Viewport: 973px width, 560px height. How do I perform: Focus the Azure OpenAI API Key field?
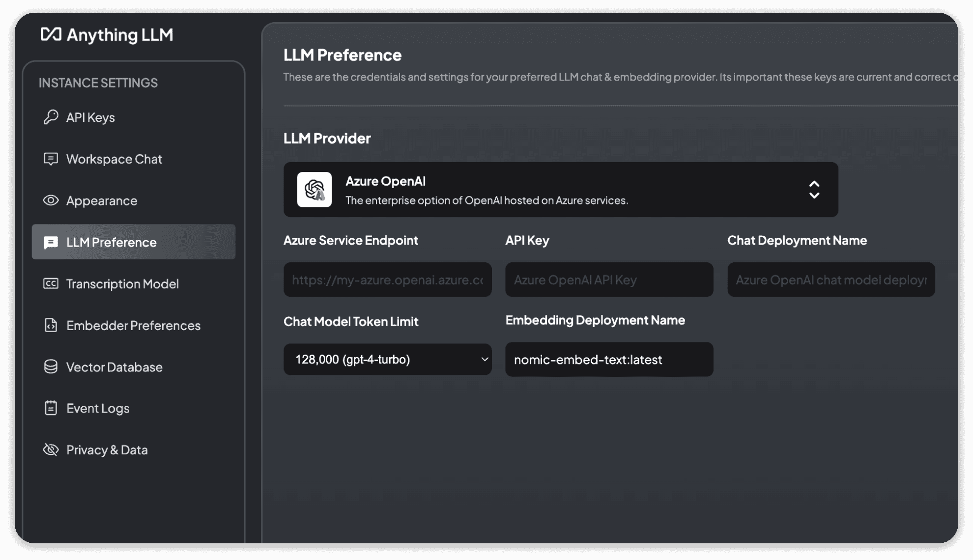tap(609, 280)
